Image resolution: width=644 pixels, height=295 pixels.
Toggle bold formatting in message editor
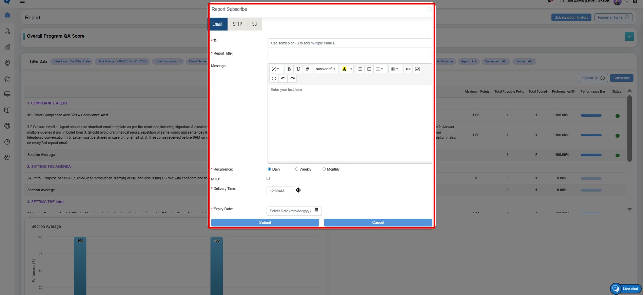point(289,69)
